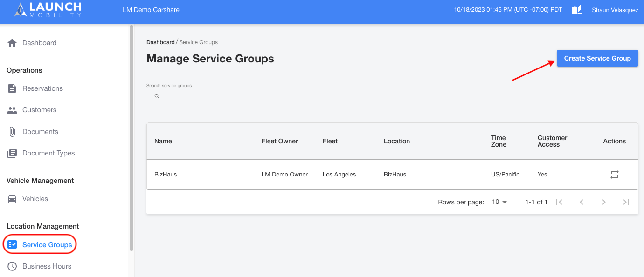Click the Customers people icon
Viewport: 644px width, 277px height.
13,110
